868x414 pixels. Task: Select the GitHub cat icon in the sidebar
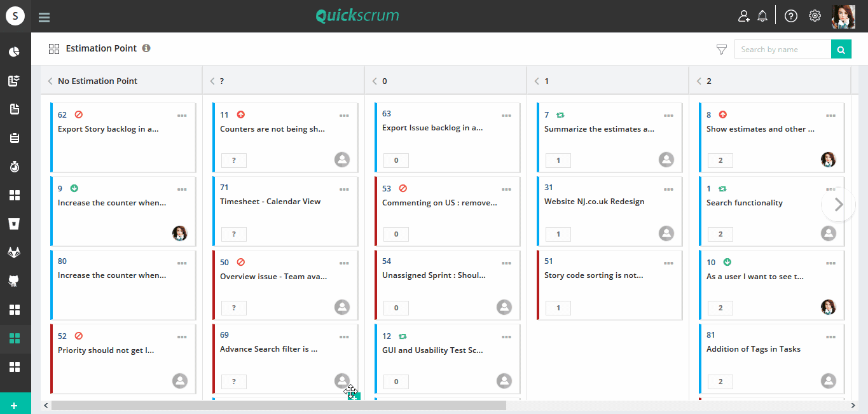tap(15, 280)
